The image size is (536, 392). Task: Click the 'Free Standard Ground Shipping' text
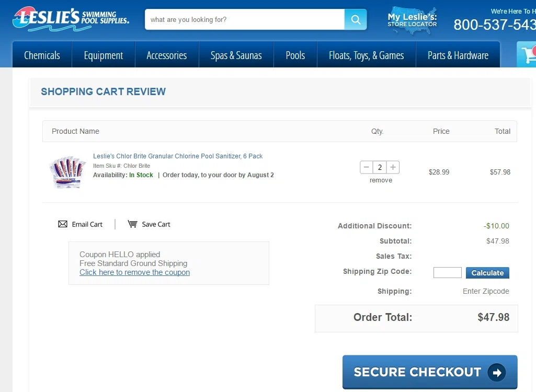133,263
